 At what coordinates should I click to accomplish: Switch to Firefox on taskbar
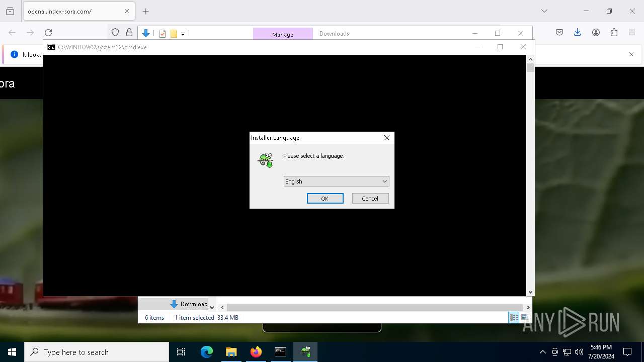(256, 352)
